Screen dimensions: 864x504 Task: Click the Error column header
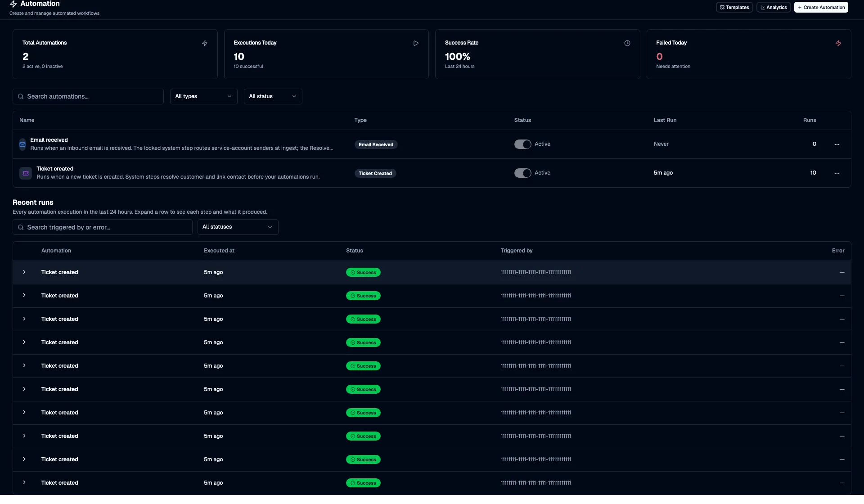838,251
